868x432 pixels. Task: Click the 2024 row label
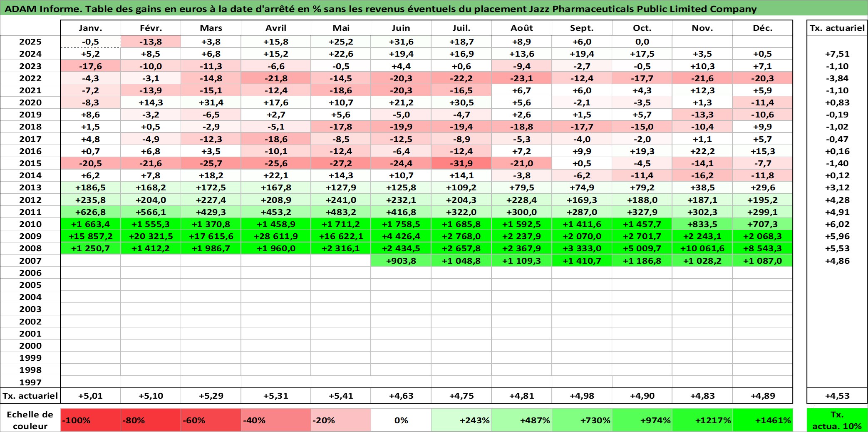tap(30, 54)
